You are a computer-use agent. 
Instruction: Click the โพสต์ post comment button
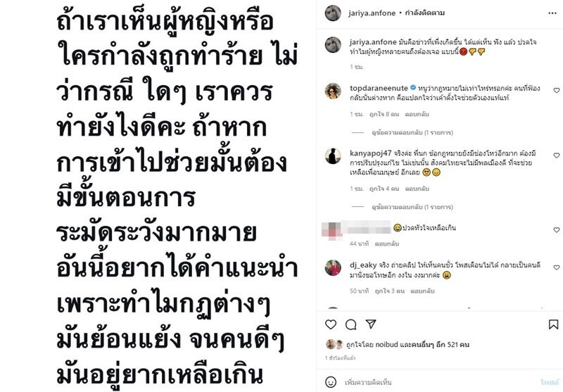pos(550,382)
